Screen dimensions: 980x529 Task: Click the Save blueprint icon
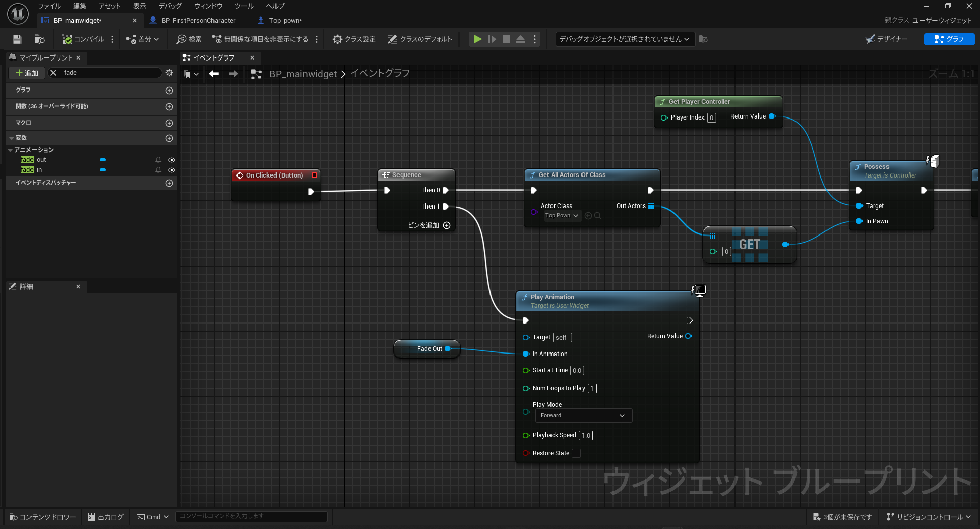click(17, 39)
